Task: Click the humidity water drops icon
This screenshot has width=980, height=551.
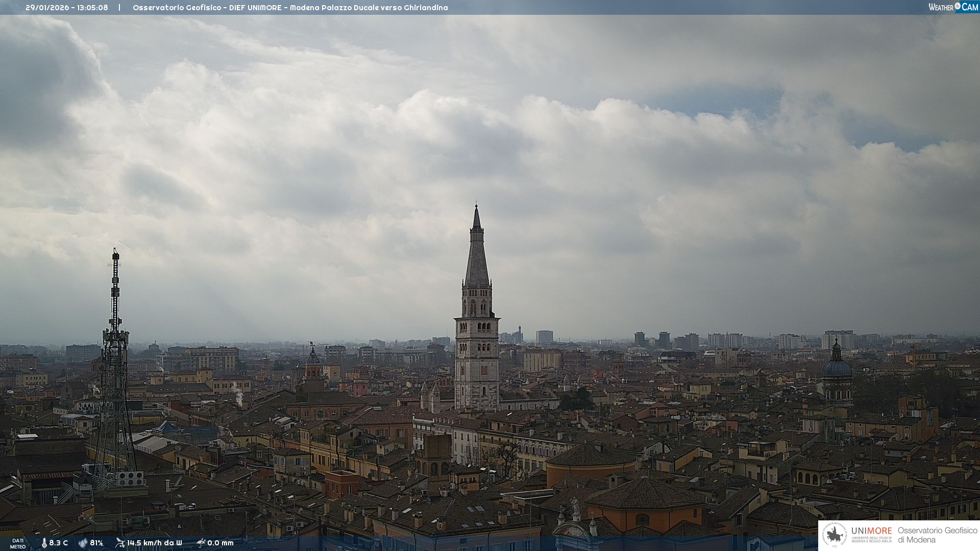Action: tap(83, 543)
